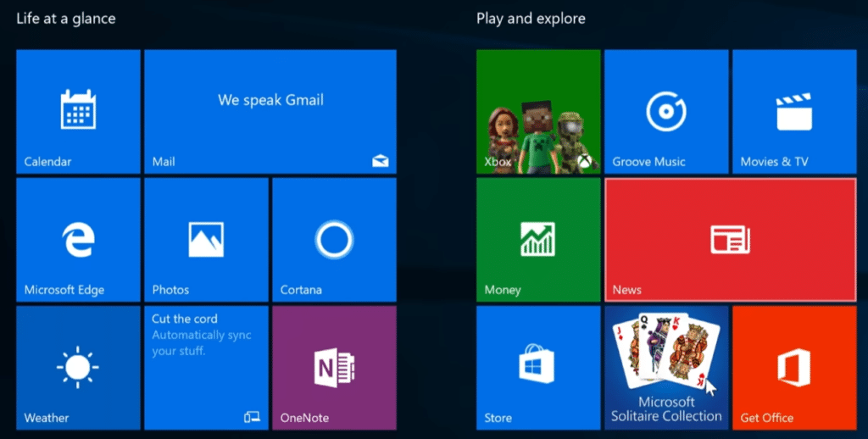Launch Microsoft Edge from its tile

(x=78, y=240)
